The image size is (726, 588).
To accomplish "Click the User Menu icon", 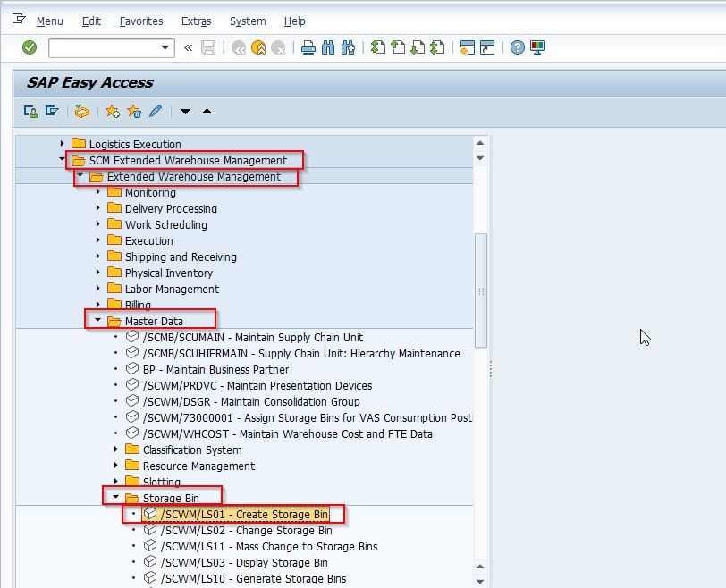I will pyautogui.click(x=30, y=112).
